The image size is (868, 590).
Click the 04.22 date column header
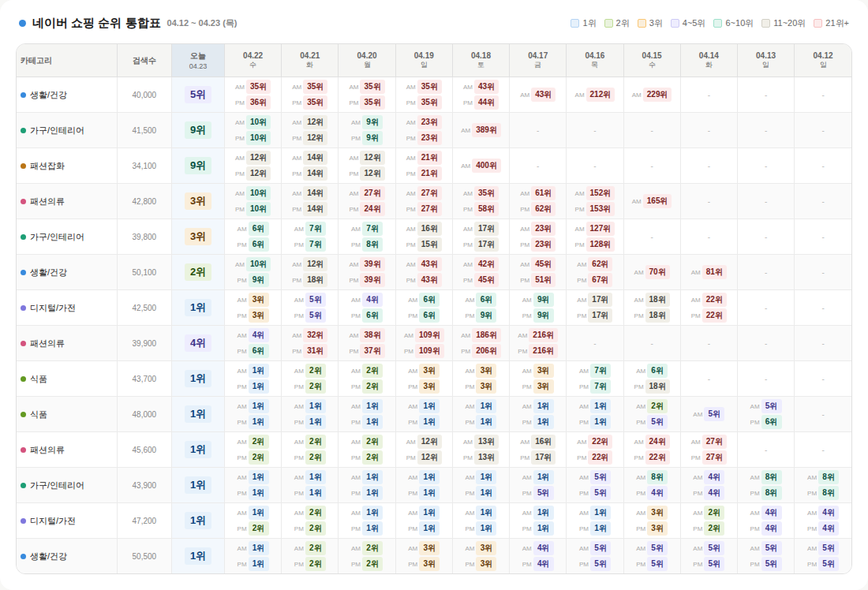click(x=253, y=61)
